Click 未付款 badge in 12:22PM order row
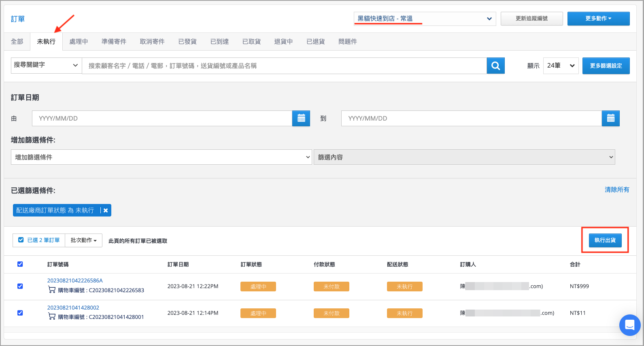Image resolution: width=644 pixels, height=346 pixels. tap(332, 287)
